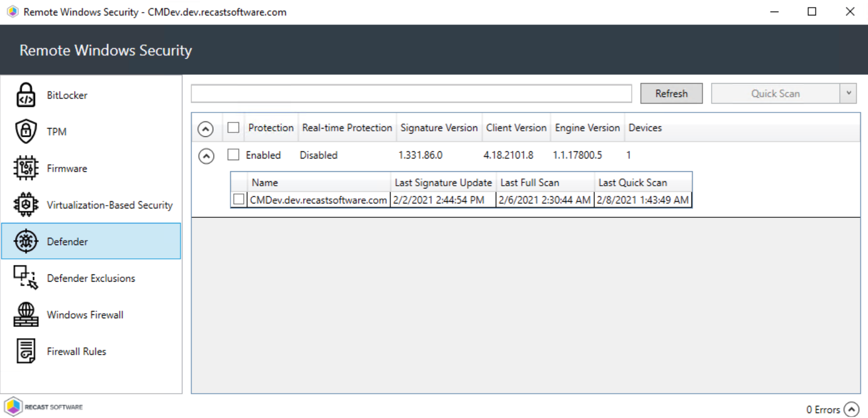Close the Remote Windows Security window

tap(850, 12)
